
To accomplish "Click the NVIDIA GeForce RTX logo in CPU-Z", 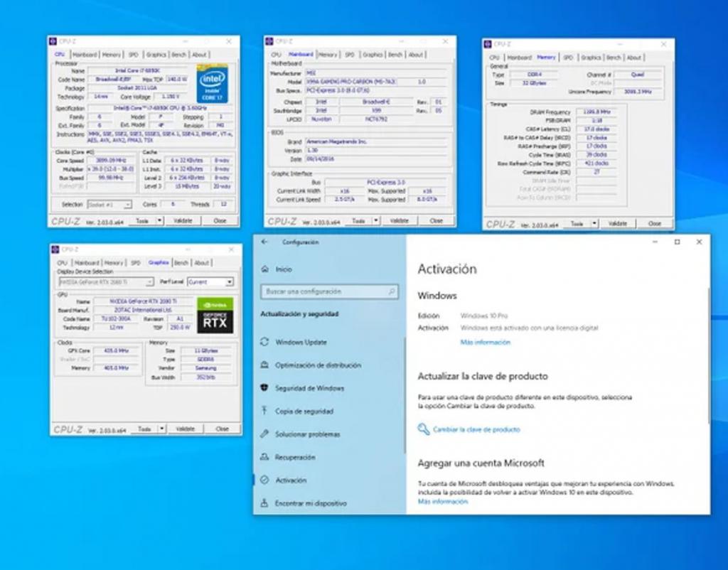I will click(x=215, y=316).
